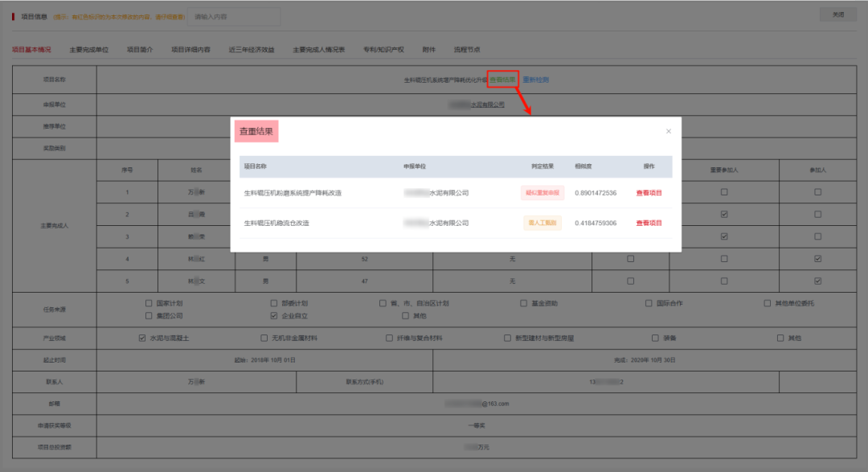Viewport: 868px width, 472px height.
Task: Click 查看项目 for the 需人工甄别 row
Action: [649, 223]
